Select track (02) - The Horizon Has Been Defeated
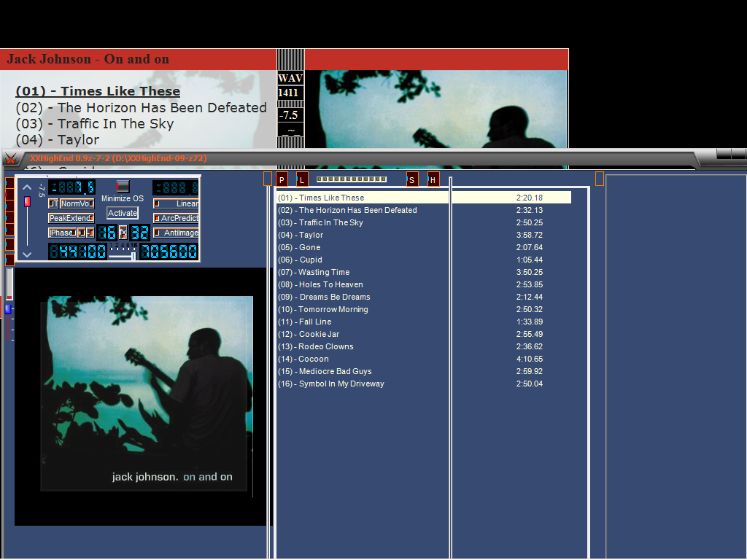Screen dimensions: 747x560 [424, 210]
